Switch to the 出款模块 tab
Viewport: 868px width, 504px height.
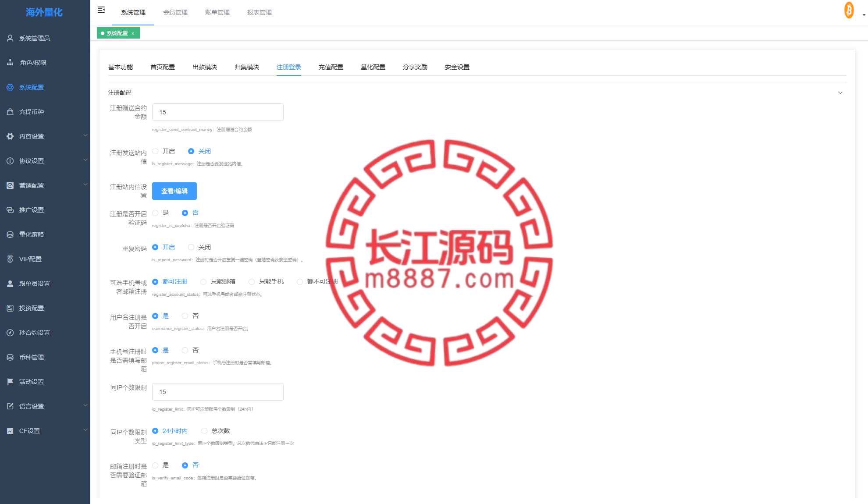point(205,67)
